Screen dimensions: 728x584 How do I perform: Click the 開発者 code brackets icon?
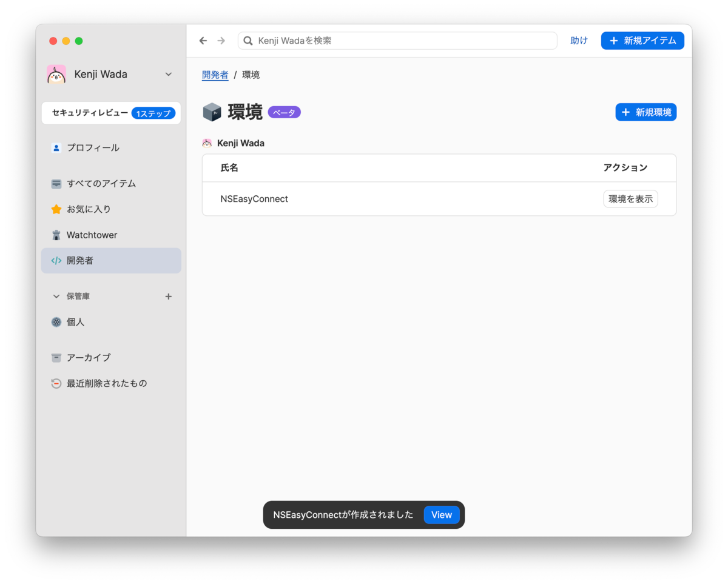tap(56, 261)
